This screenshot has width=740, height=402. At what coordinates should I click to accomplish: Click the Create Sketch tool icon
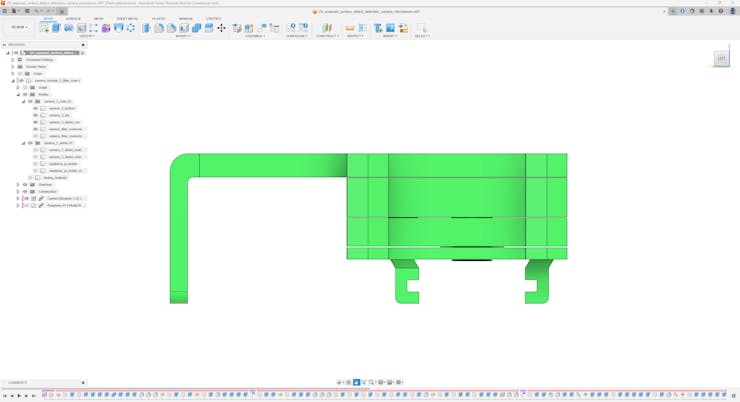coord(45,28)
